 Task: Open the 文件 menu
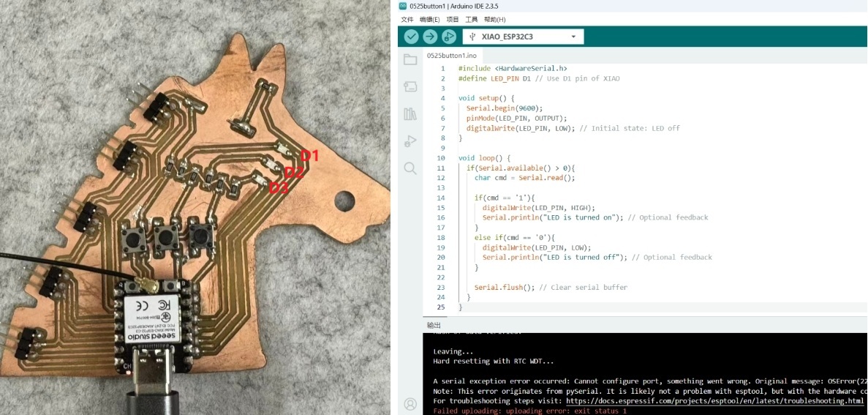click(407, 19)
